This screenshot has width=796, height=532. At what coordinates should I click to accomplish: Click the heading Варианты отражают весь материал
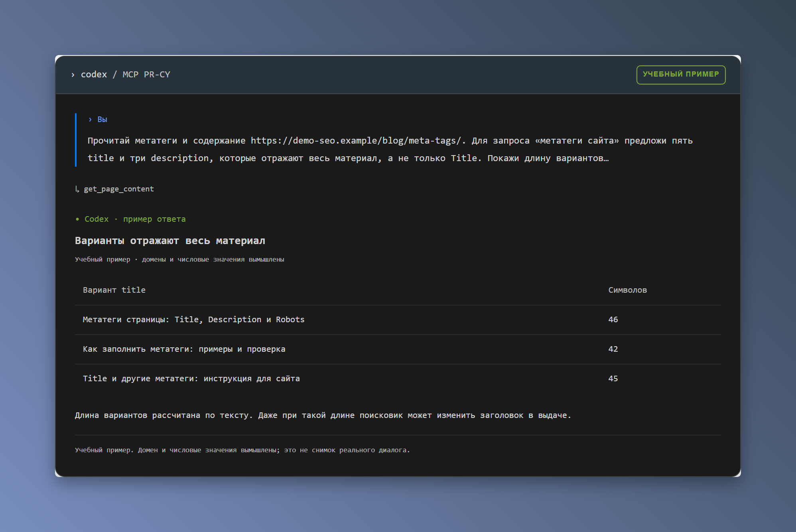pyautogui.click(x=170, y=241)
